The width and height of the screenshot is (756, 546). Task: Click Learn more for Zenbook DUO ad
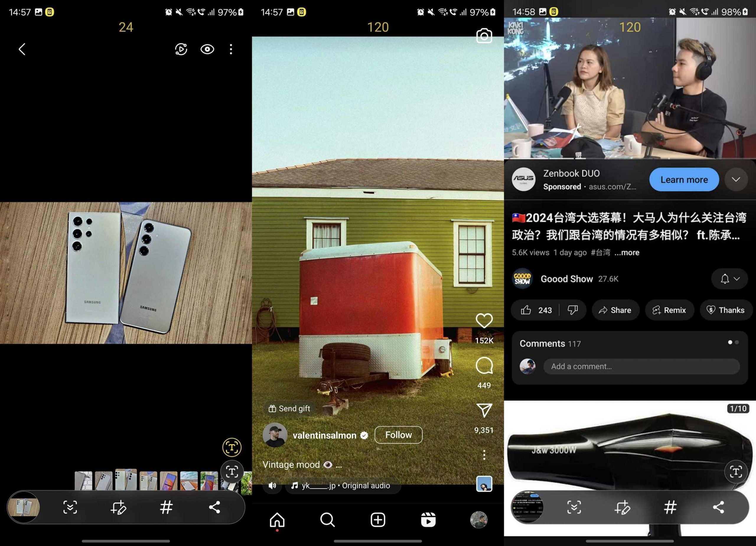pos(683,180)
